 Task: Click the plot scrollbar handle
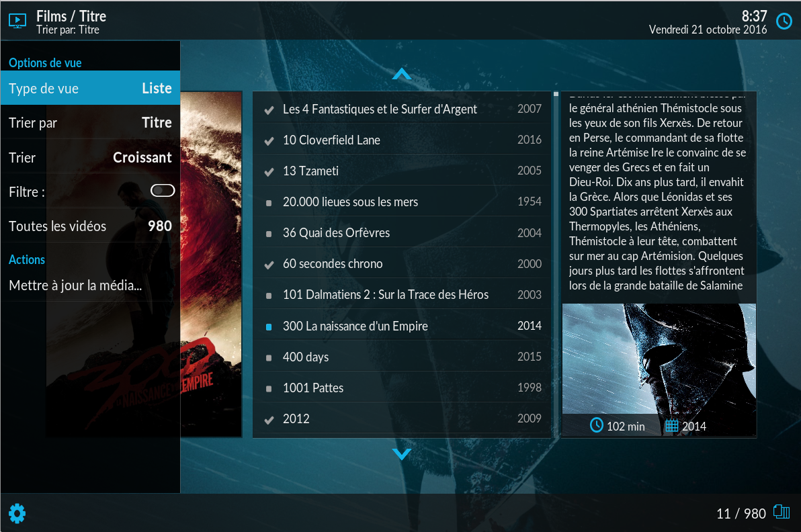pos(556,95)
